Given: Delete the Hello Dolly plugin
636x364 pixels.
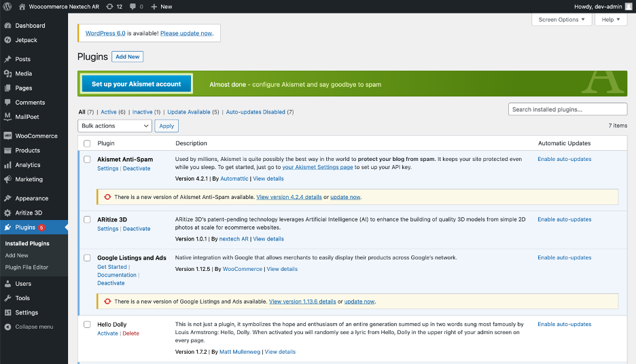Looking at the screenshot, I should point(130,333).
